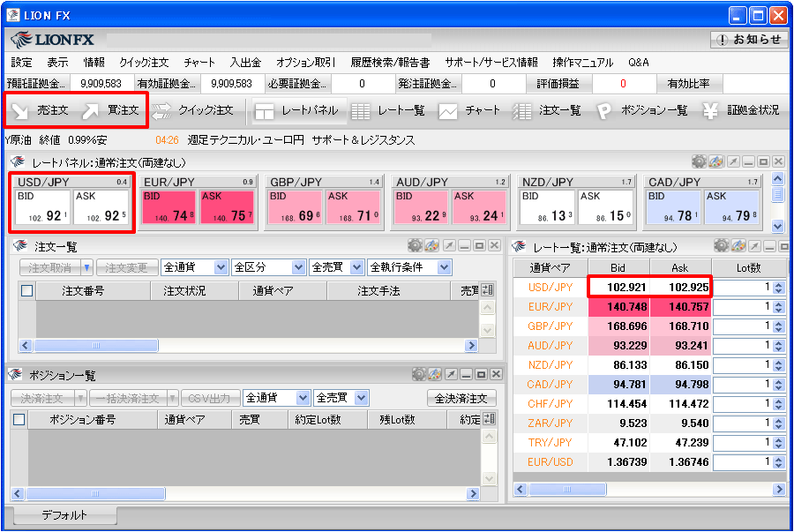This screenshot has height=532, width=794.
Task: Click the horizontal scrollbar thumb in 注文一覧
Action: [95, 345]
